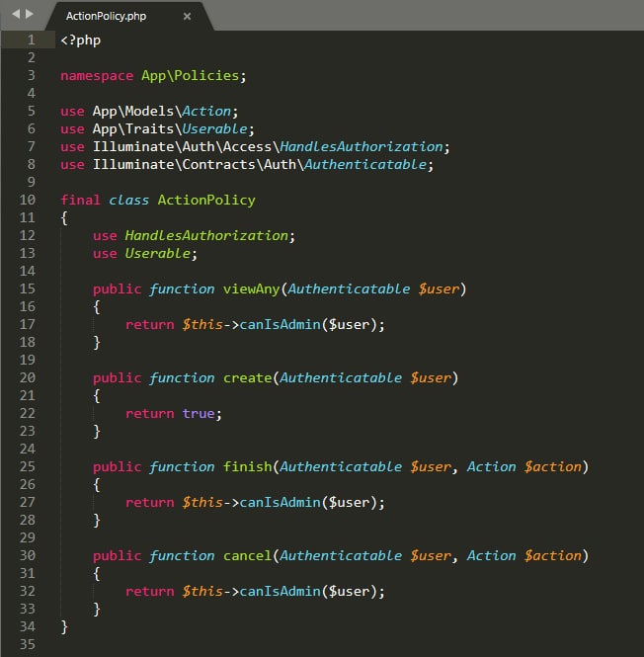The height and width of the screenshot is (657, 644).
Task: Click 'Authenticatable' import on line 8
Action: pos(365,165)
